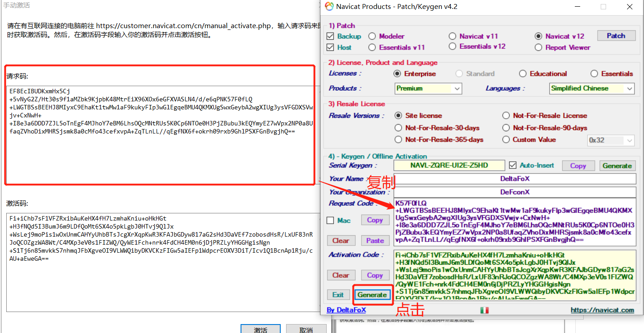The image size is (644, 333).
Task: Select the Essentials license radio button
Action: tap(594, 74)
